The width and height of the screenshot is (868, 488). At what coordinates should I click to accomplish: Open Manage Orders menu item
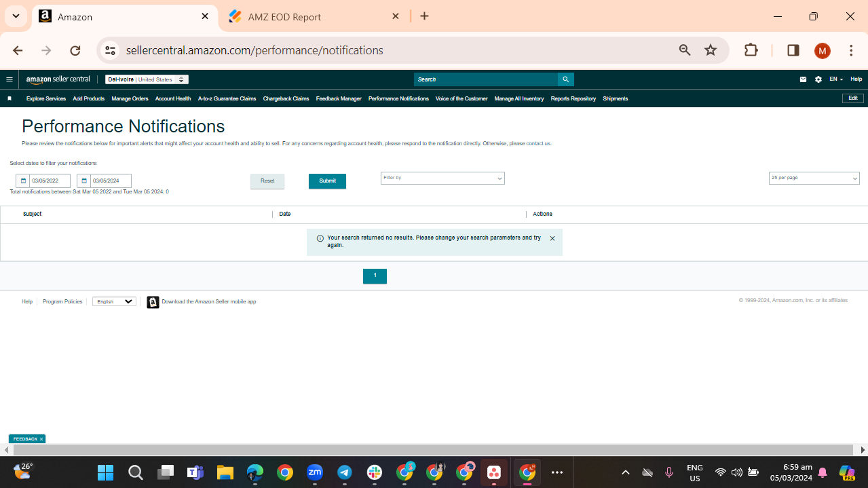click(130, 98)
